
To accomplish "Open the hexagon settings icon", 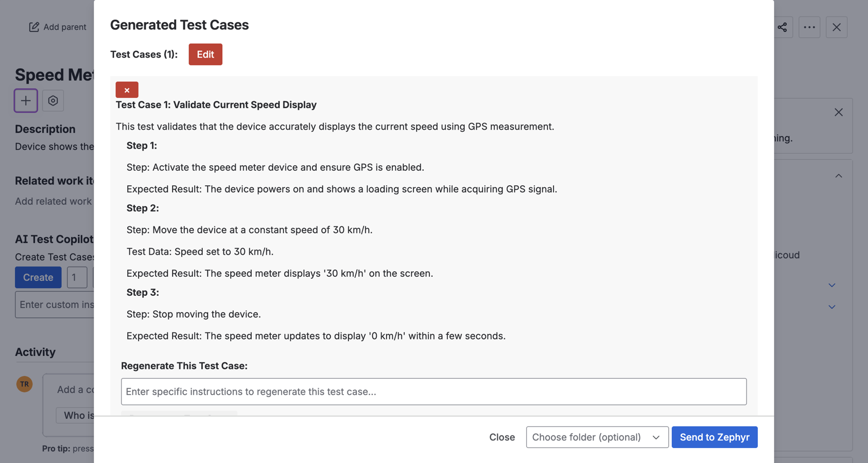I will [53, 100].
